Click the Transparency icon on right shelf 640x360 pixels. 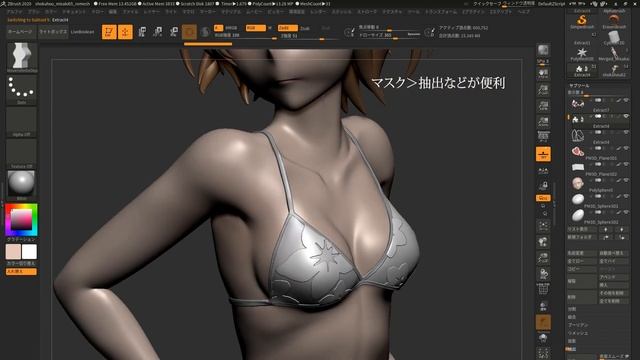click(543, 306)
